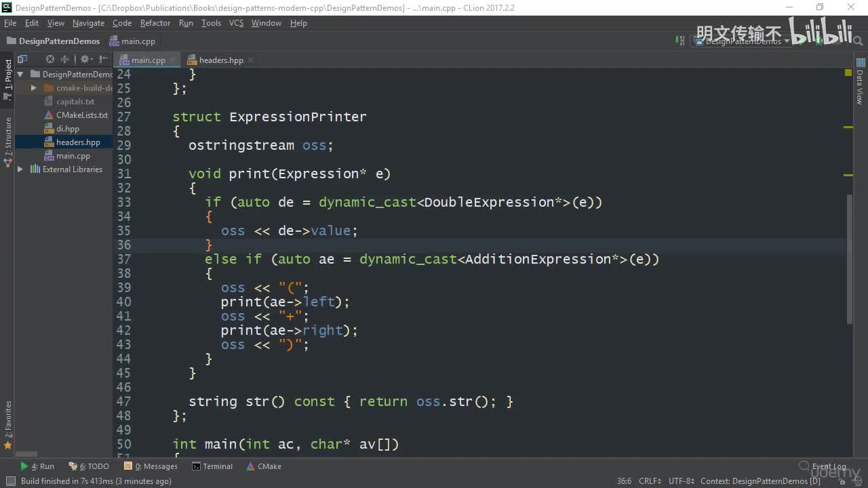868x488 pixels.
Task: Click the cmake-build-debug folder icon
Action: pos(49,88)
